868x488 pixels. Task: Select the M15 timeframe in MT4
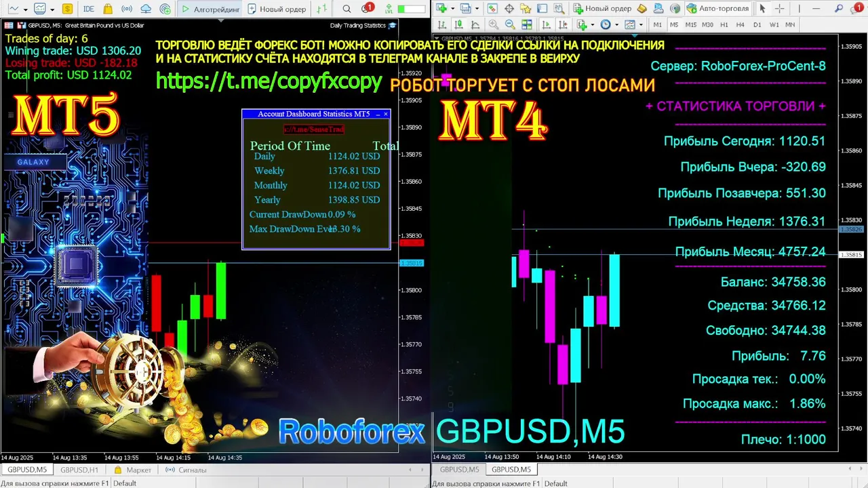coord(690,24)
